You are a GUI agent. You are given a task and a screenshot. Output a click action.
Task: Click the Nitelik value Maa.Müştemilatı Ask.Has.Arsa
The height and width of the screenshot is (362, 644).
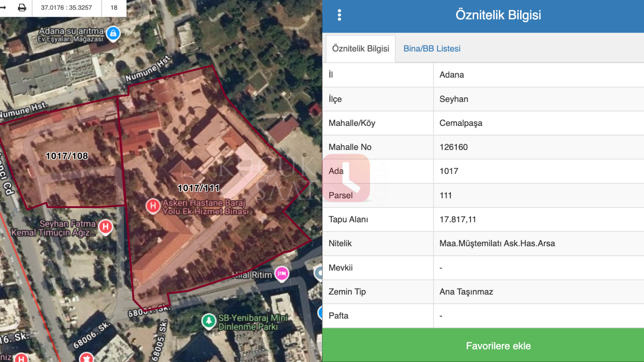(x=497, y=243)
